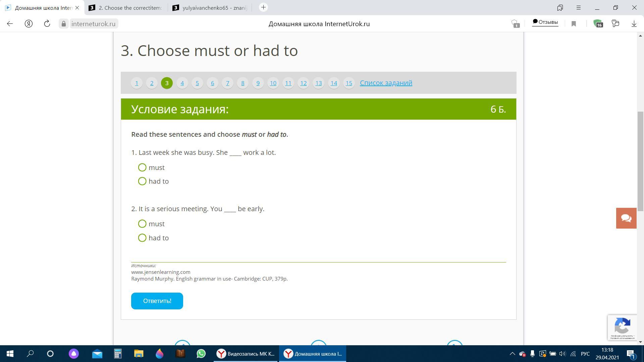Select 'had to' for question 1
Viewport: 644px width, 362px height.
pyautogui.click(x=142, y=181)
